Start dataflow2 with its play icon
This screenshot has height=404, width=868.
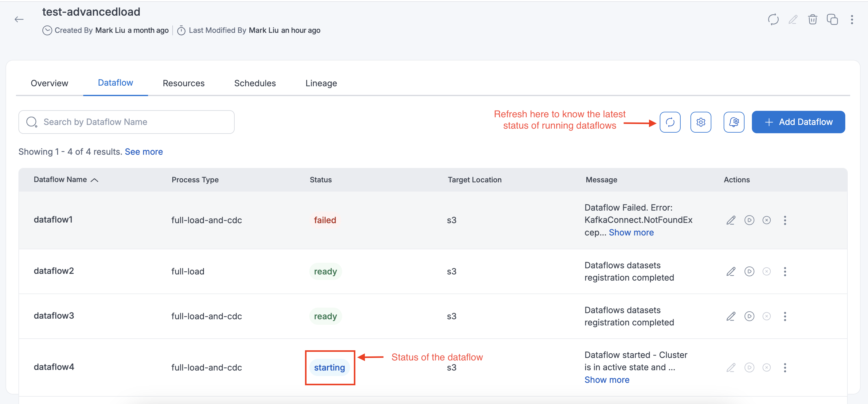coord(749,271)
